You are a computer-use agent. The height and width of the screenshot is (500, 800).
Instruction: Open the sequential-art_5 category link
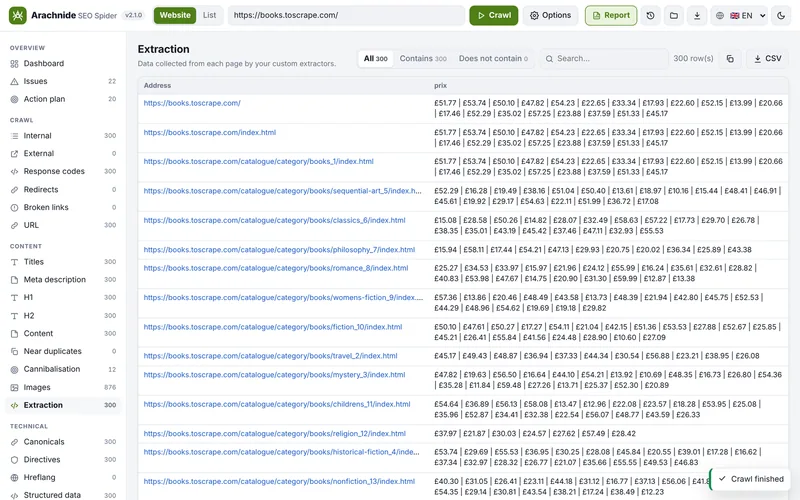[x=283, y=191]
